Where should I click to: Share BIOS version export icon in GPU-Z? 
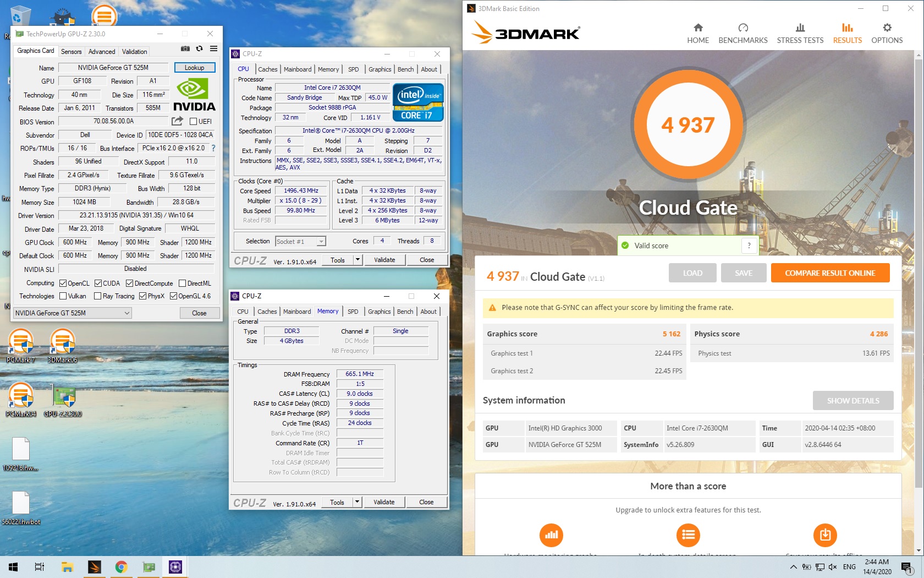coord(177,121)
